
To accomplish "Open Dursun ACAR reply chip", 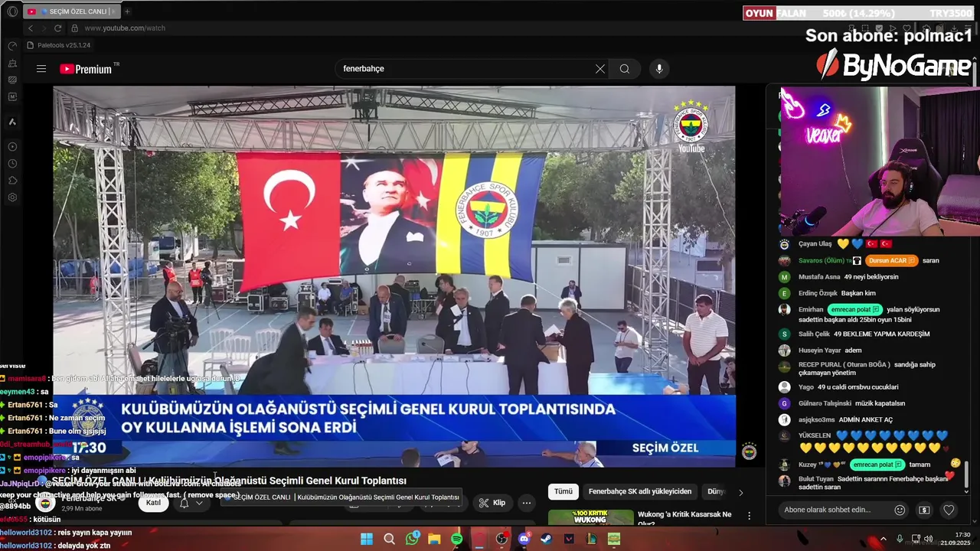I will point(891,260).
